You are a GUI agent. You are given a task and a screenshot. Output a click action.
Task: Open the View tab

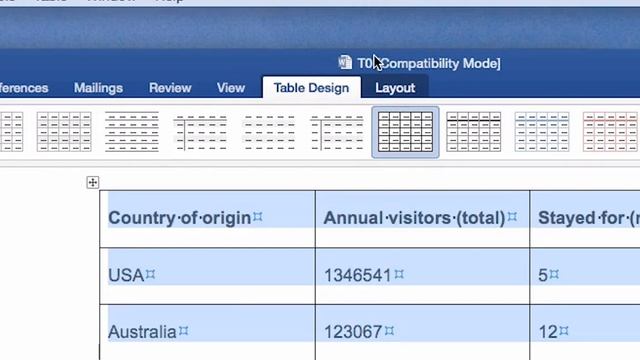click(x=231, y=88)
